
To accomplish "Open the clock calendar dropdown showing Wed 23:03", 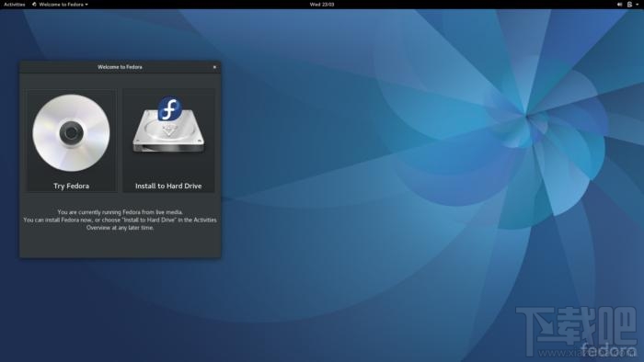I will click(x=322, y=5).
